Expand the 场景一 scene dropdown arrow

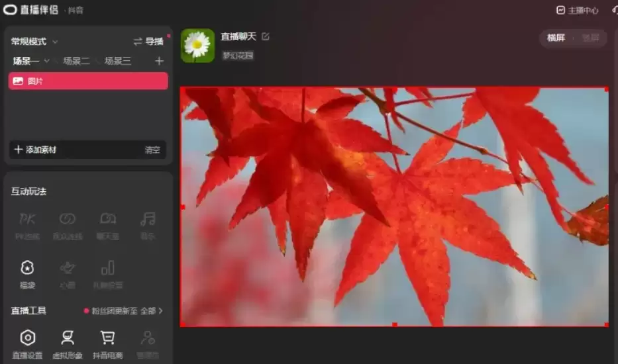[46, 61]
